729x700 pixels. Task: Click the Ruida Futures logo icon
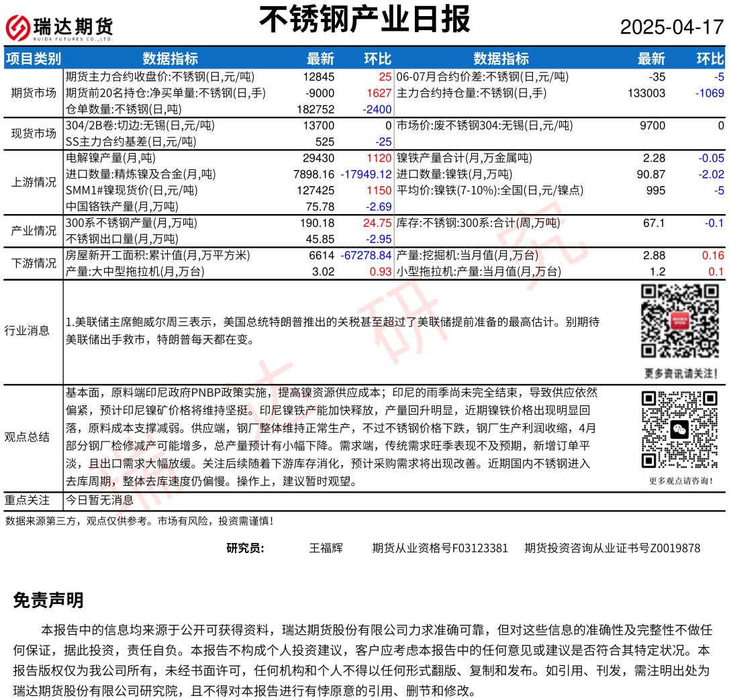[x=17, y=28]
